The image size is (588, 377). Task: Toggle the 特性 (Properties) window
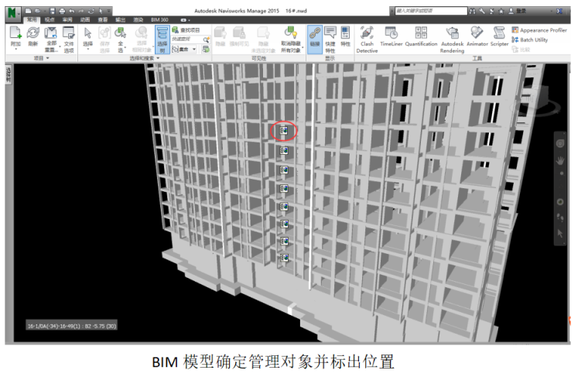(x=345, y=36)
